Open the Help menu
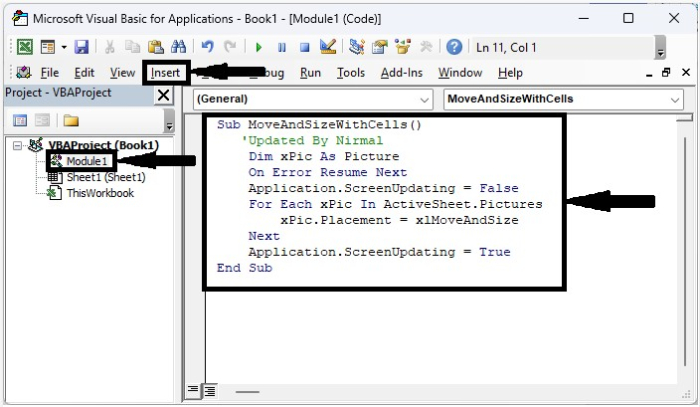The image size is (700, 407). (x=510, y=73)
